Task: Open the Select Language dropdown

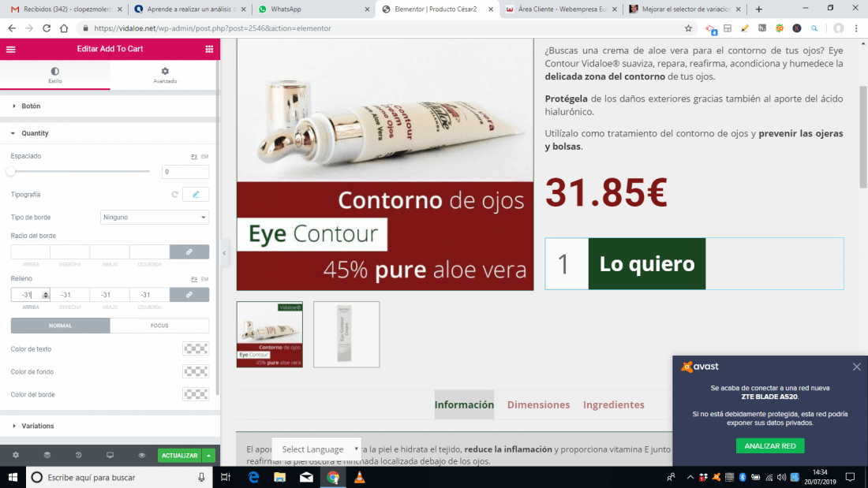Action: pos(317,449)
